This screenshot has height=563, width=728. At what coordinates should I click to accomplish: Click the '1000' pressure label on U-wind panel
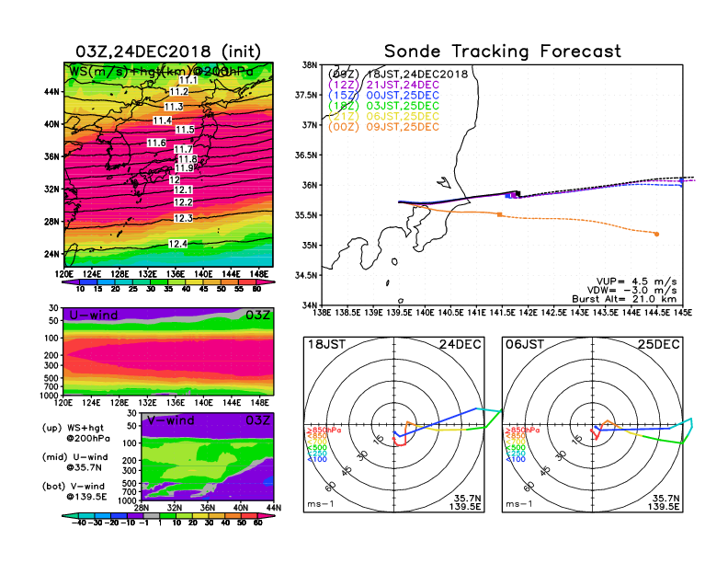click(50, 396)
